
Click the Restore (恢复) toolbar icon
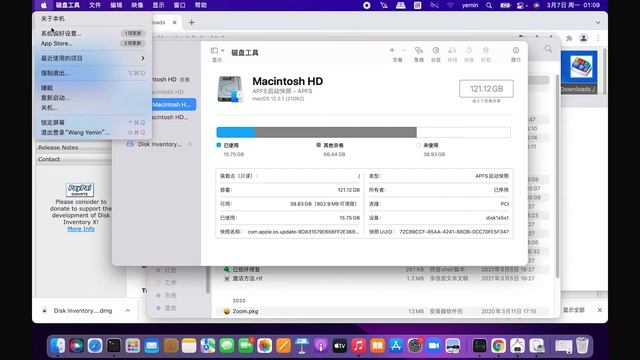click(469, 51)
